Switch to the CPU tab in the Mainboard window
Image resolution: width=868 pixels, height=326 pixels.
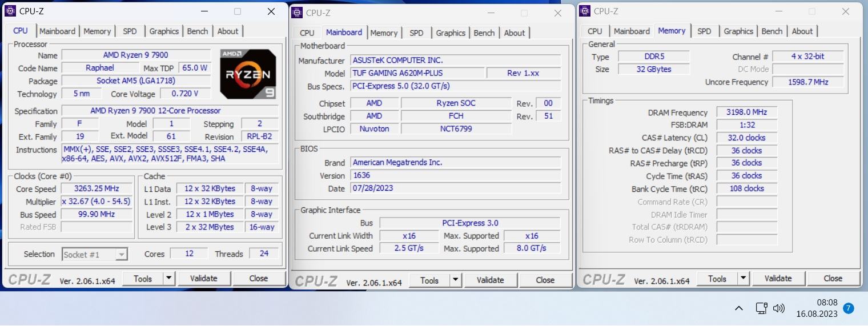coord(307,33)
